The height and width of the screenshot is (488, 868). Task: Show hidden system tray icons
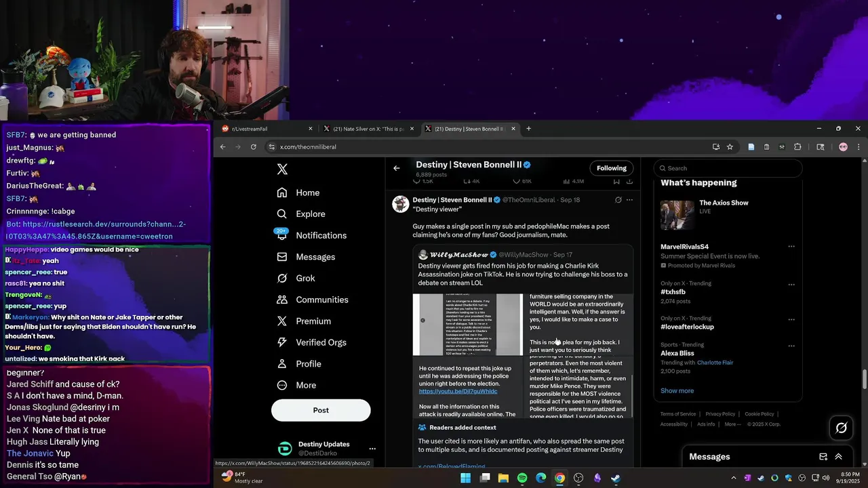[733, 478]
